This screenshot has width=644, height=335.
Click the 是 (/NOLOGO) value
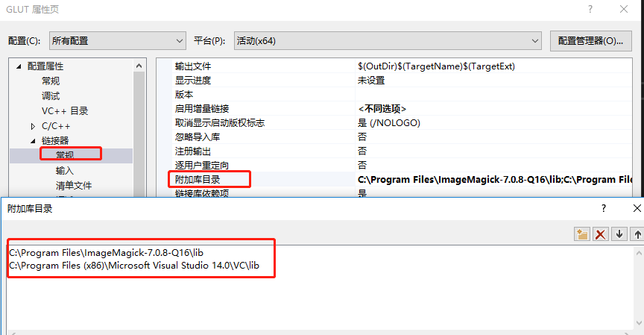pyautogui.click(x=388, y=122)
